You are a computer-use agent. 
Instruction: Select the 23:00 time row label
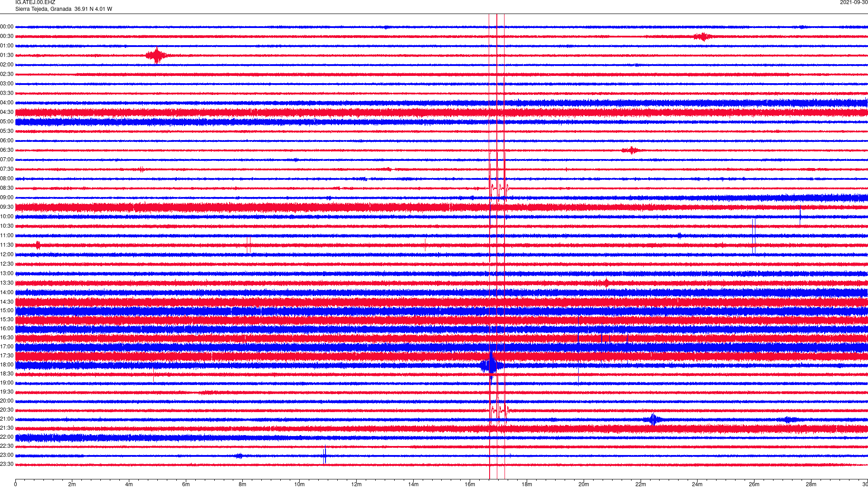[x=7, y=455]
